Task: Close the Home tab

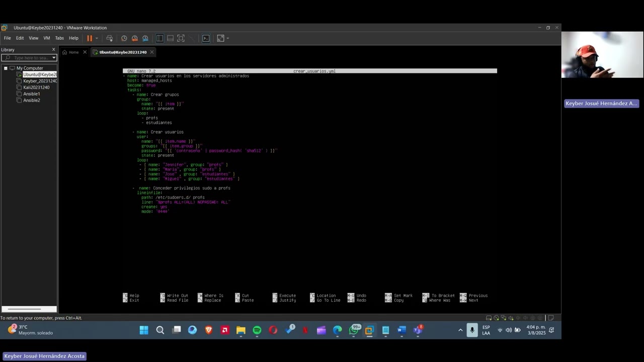Action: click(85, 52)
